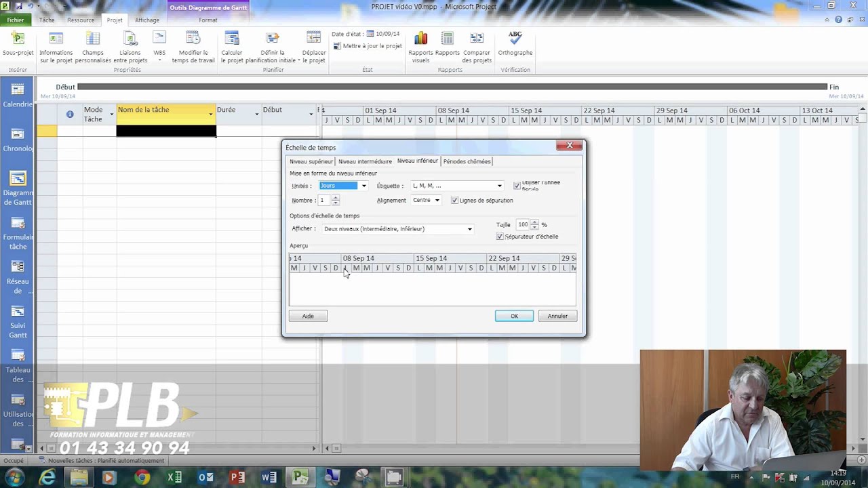Click Mettre à jour le projet

coord(368,46)
